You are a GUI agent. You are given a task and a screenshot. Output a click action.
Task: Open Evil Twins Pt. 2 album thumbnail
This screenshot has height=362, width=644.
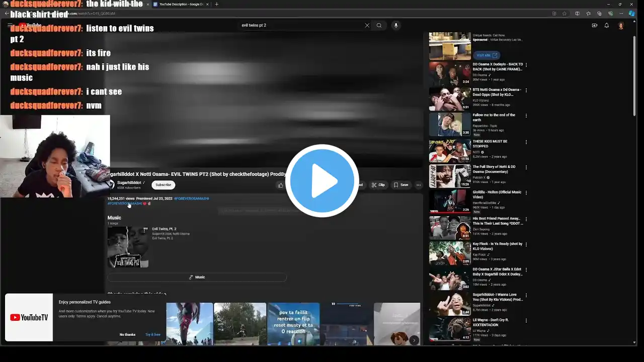[128, 247]
